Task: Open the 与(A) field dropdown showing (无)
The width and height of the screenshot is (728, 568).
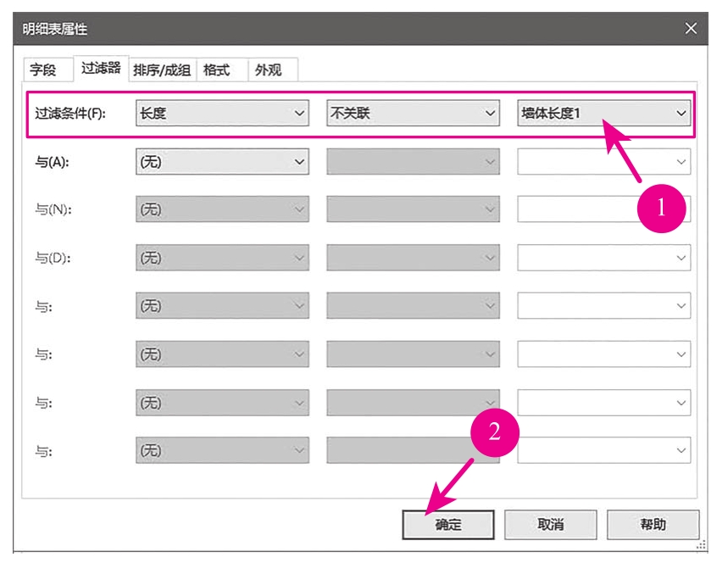Action: tap(222, 161)
